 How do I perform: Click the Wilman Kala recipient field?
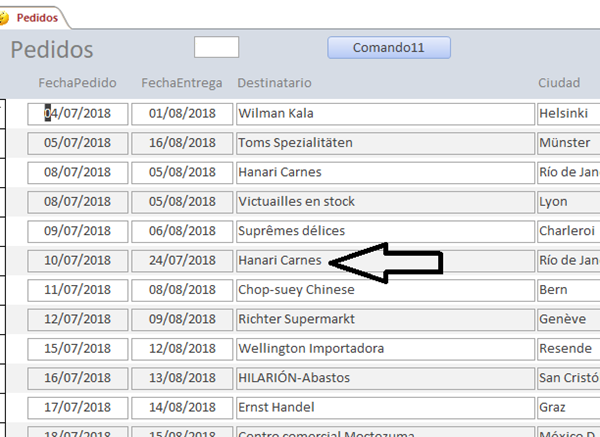[385, 114]
